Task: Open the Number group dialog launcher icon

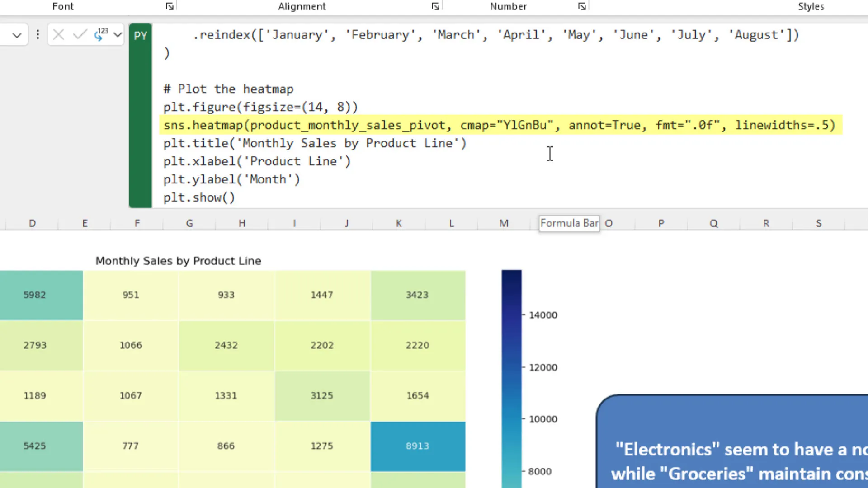Action: click(x=581, y=6)
